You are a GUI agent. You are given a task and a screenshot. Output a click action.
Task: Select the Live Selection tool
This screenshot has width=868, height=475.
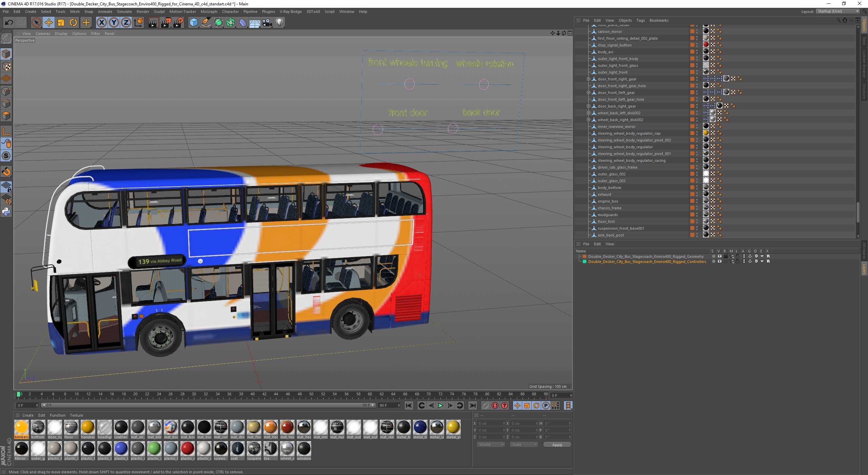pyautogui.click(x=36, y=22)
